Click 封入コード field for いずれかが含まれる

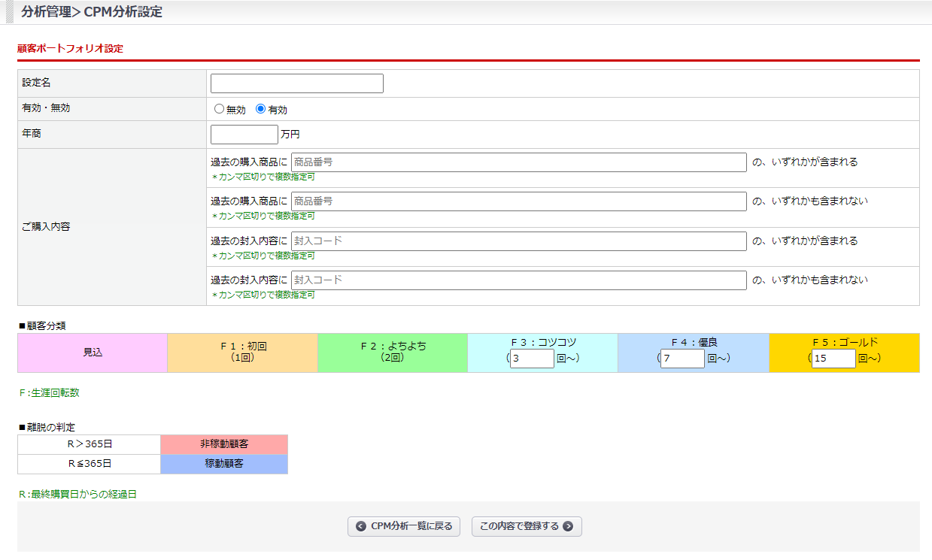coord(518,241)
